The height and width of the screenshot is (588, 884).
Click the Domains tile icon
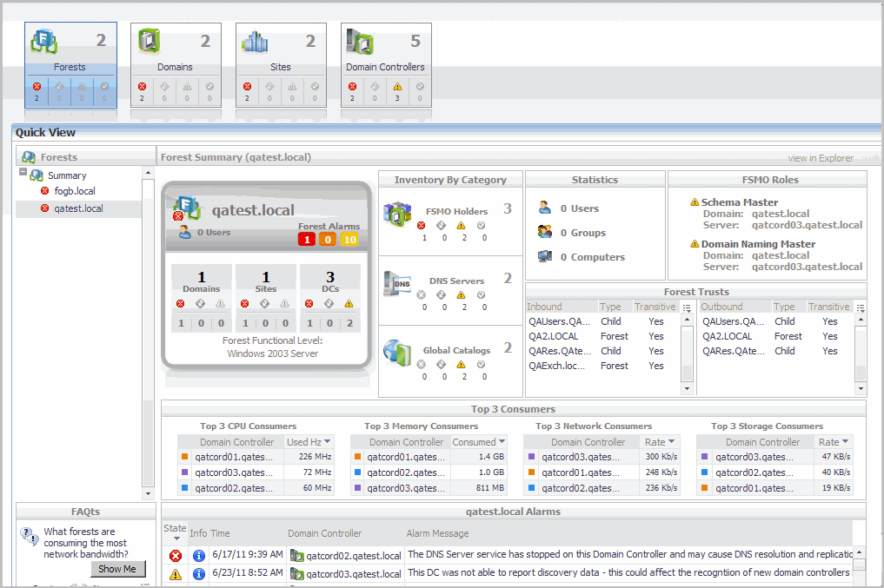150,42
